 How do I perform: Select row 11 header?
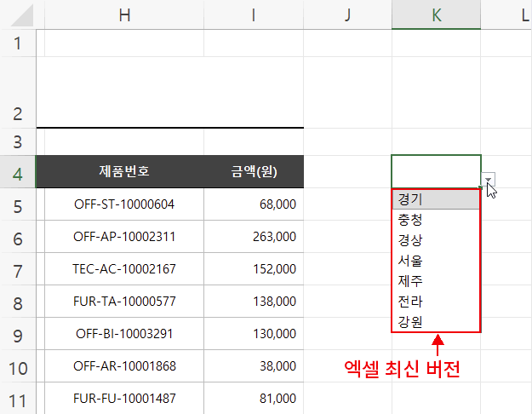click(18, 398)
